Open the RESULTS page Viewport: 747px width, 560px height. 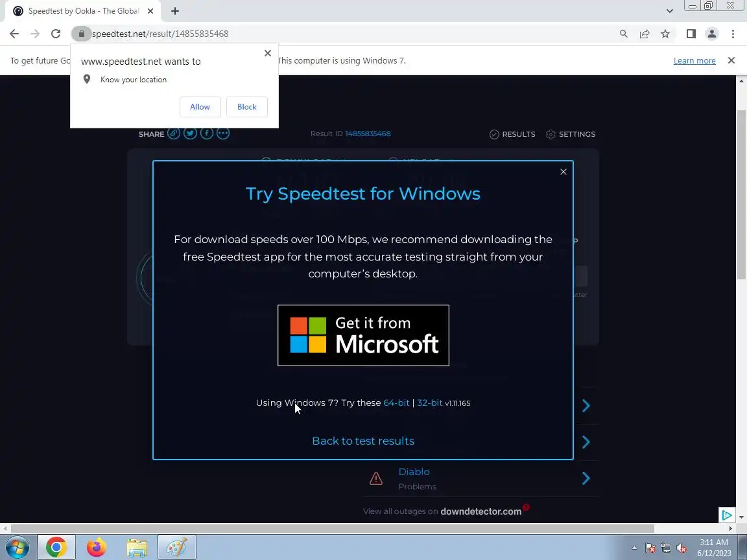click(512, 134)
